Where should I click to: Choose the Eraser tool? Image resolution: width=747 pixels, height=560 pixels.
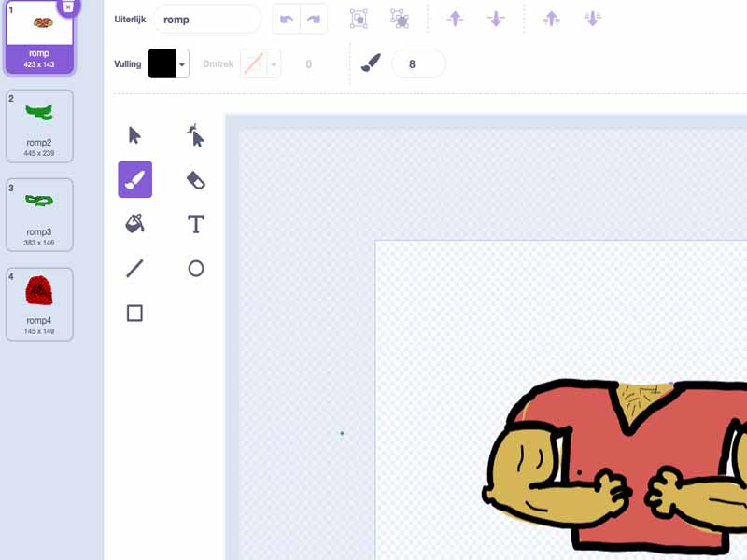[195, 179]
